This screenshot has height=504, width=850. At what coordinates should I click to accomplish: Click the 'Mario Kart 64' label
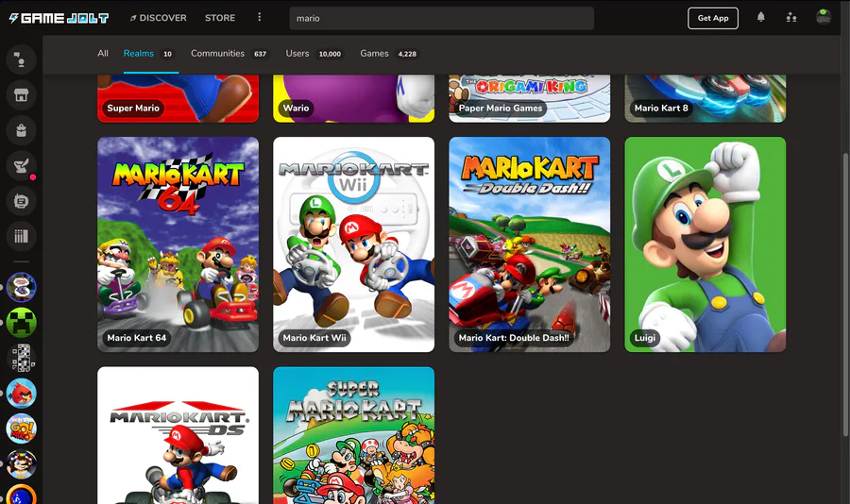pyautogui.click(x=137, y=338)
